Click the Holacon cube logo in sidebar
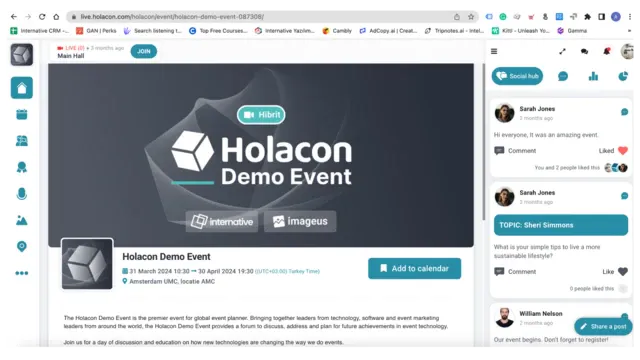Image resolution: width=640 pixels, height=360 pixels. coord(22,55)
